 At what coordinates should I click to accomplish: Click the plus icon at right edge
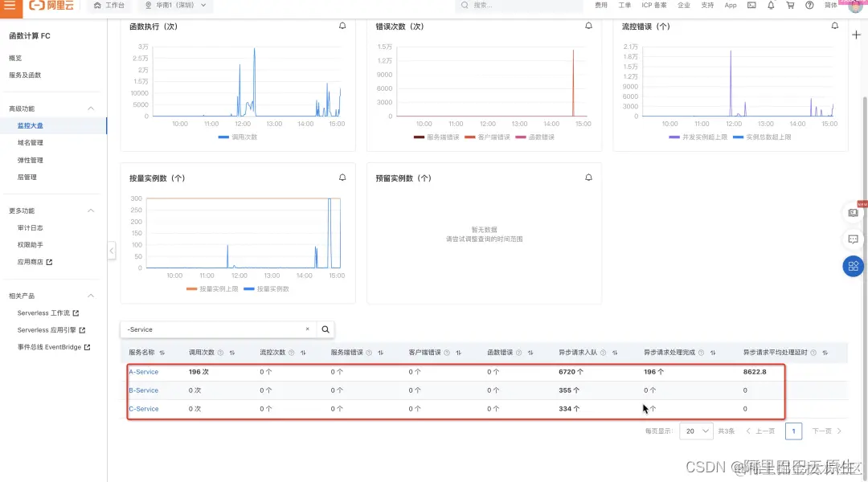tap(857, 35)
